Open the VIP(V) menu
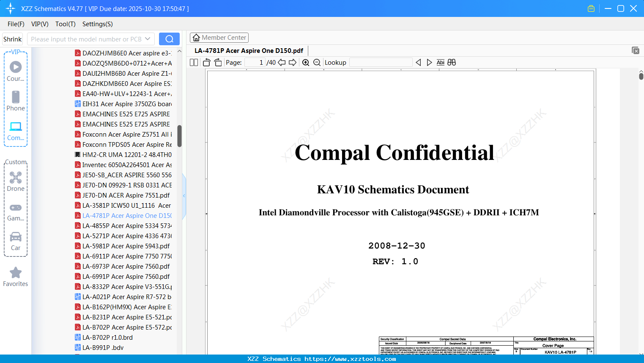 (x=40, y=24)
